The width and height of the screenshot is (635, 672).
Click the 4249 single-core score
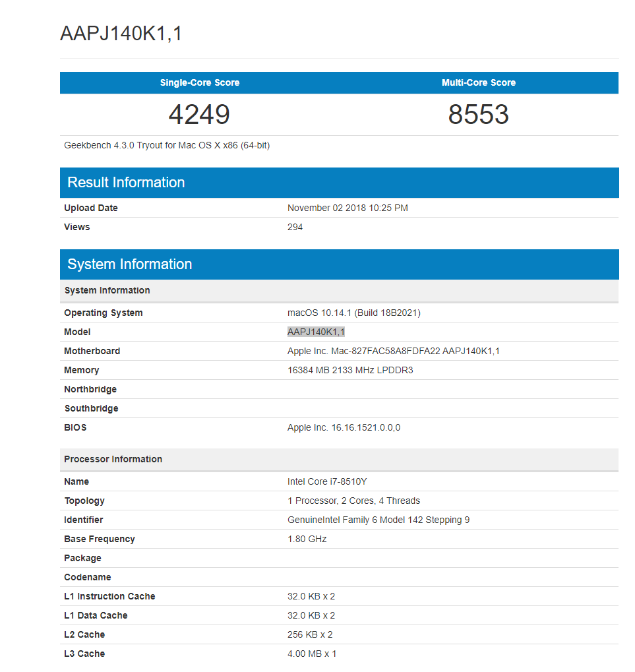click(199, 114)
